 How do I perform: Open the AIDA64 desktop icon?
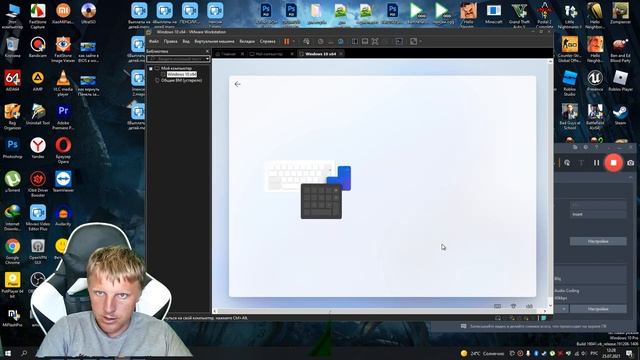pos(12,81)
